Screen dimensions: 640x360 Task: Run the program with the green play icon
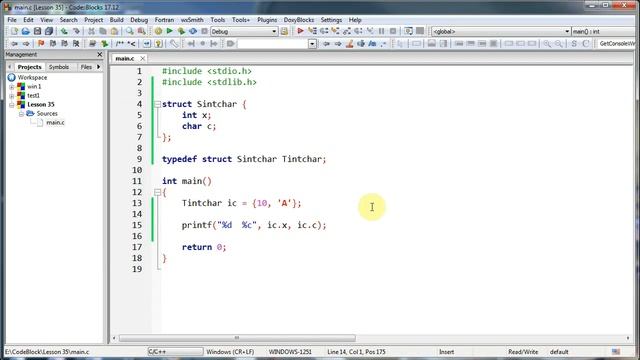[170, 31]
